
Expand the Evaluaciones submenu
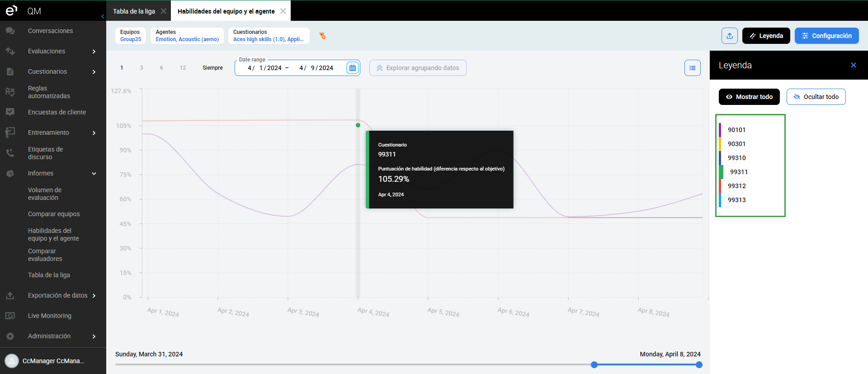click(x=94, y=52)
